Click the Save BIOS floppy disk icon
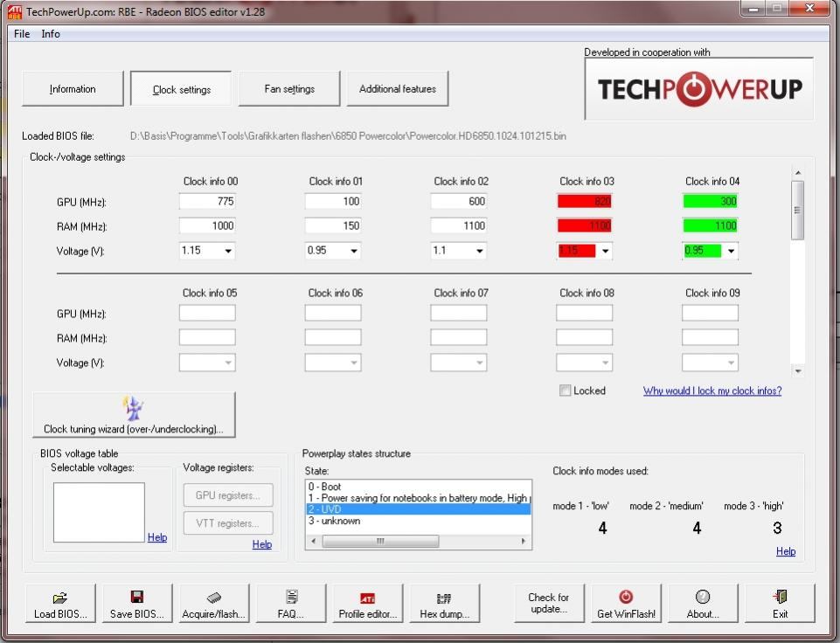Viewport: 840px width, 643px height. [137, 604]
